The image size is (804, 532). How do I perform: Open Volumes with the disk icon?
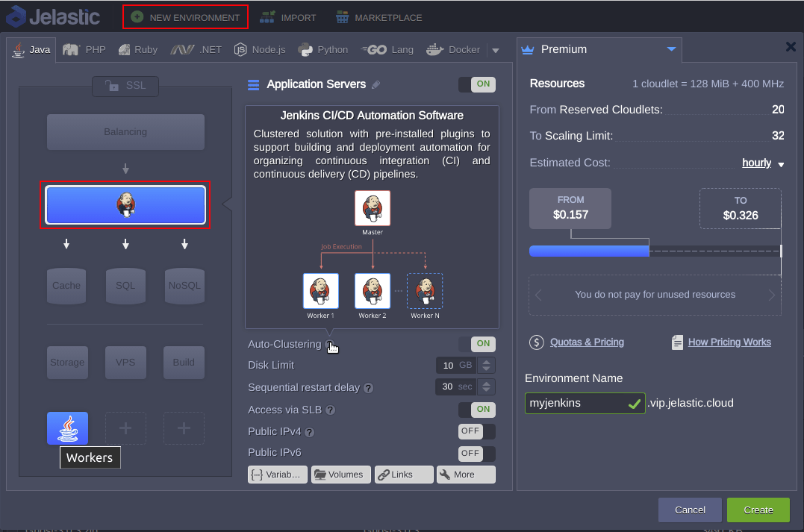tap(340, 475)
